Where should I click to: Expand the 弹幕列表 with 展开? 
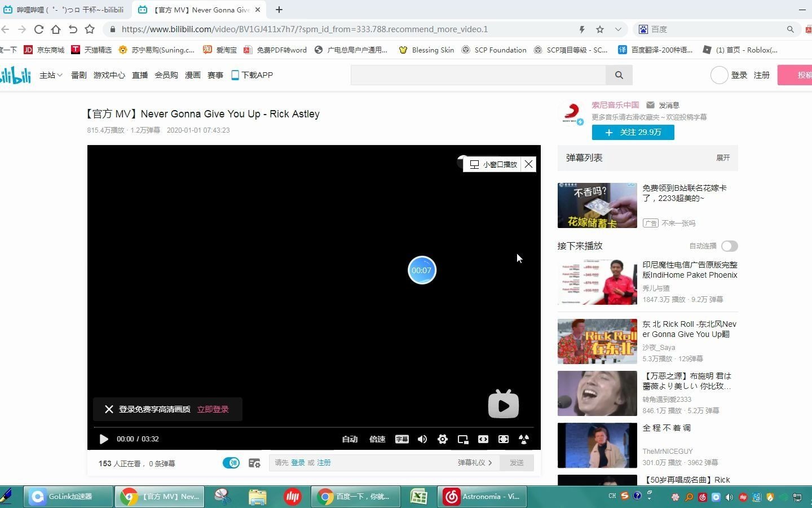[723, 158]
